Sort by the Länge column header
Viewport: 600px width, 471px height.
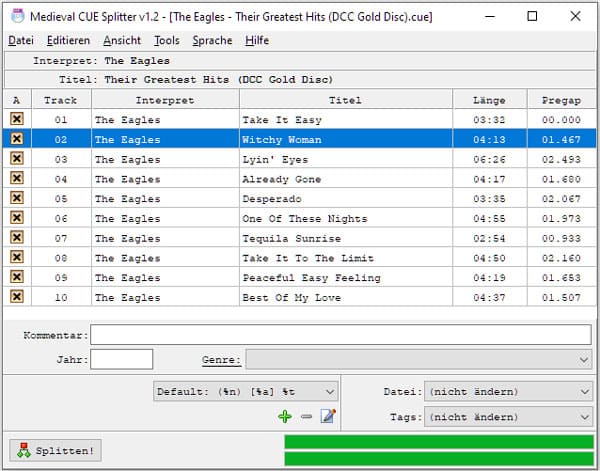point(489,100)
